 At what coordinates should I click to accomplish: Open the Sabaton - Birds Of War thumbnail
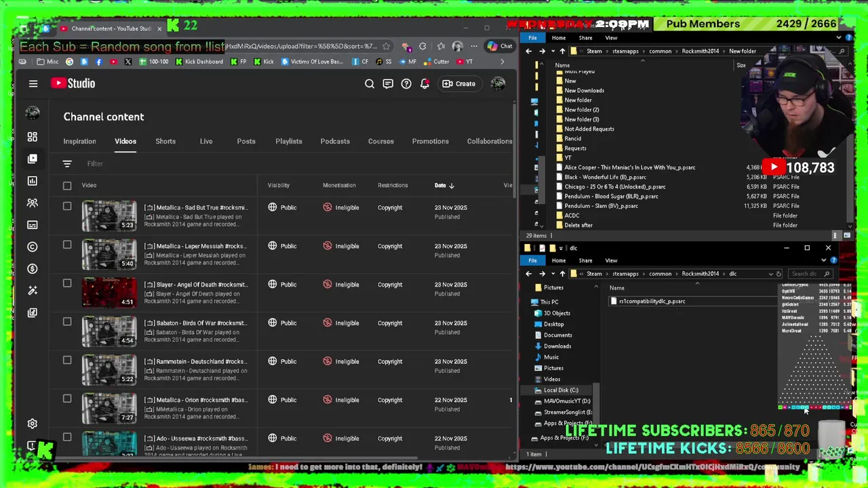[109, 331]
